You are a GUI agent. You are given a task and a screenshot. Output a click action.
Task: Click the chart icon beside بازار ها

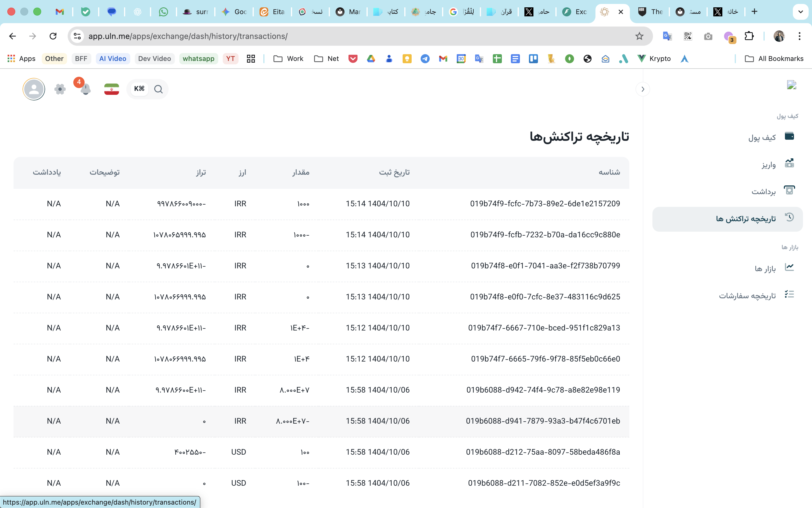click(x=789, y=267)
